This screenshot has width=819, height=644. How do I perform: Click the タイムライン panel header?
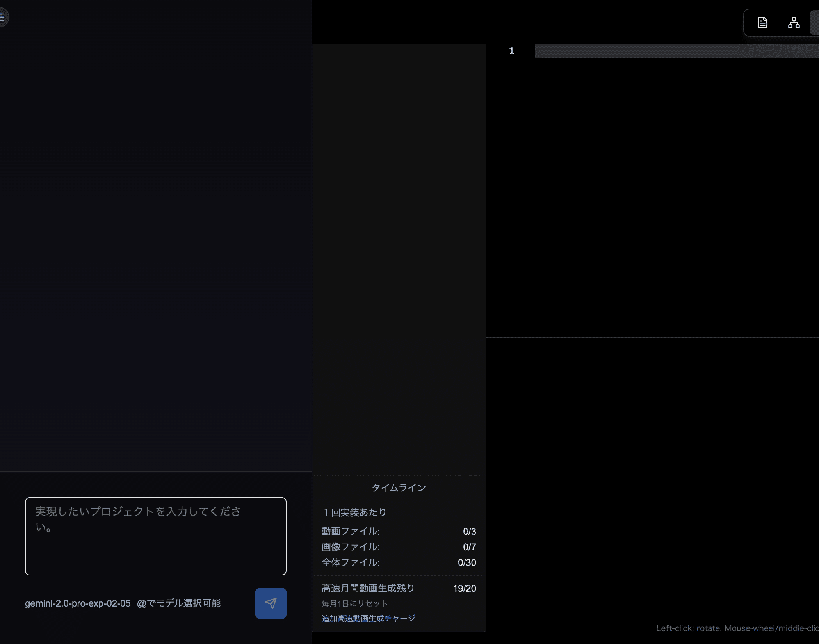[x=399, y=487]
